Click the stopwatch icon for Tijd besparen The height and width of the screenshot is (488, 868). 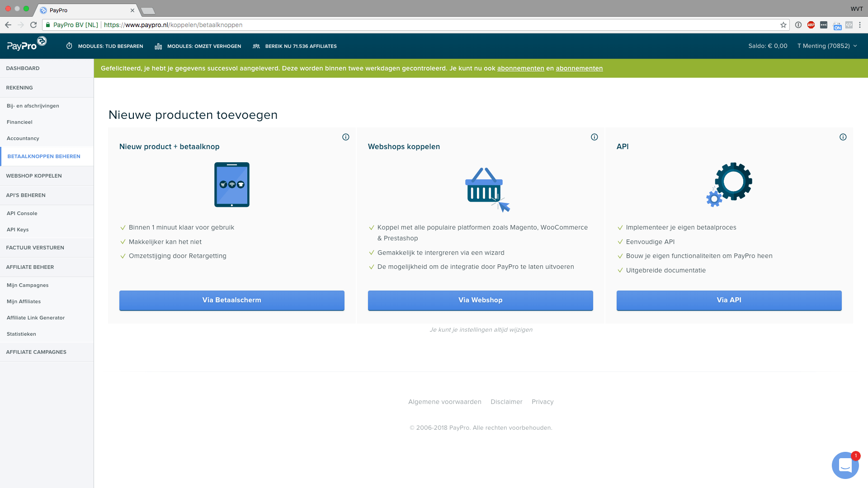click(x=69, y=46)
